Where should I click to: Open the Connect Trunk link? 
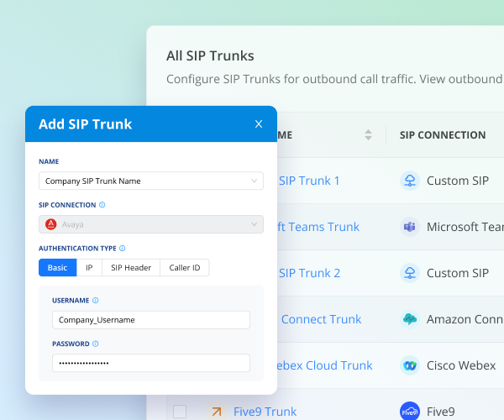point(321,319)
